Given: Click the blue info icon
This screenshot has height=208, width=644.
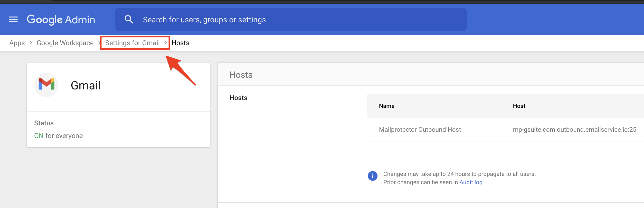Looking at the screenshot, I should click(x=372, y=176).
